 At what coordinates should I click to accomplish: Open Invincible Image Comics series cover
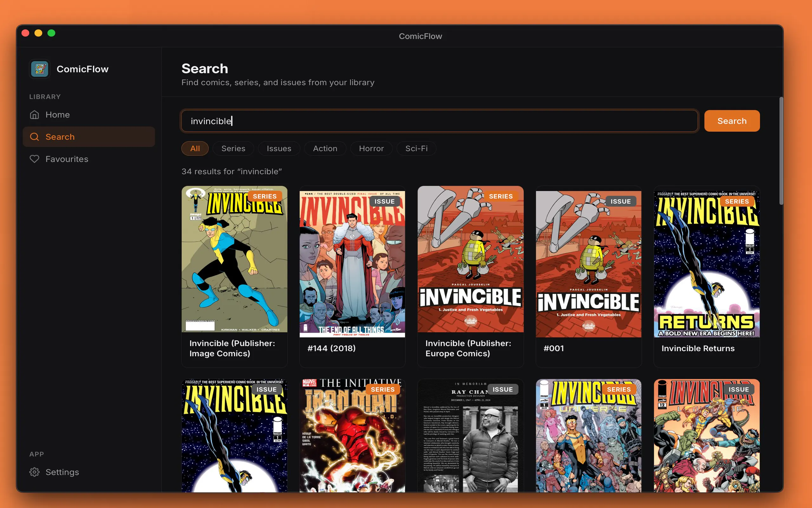click(x=234, y=259)
